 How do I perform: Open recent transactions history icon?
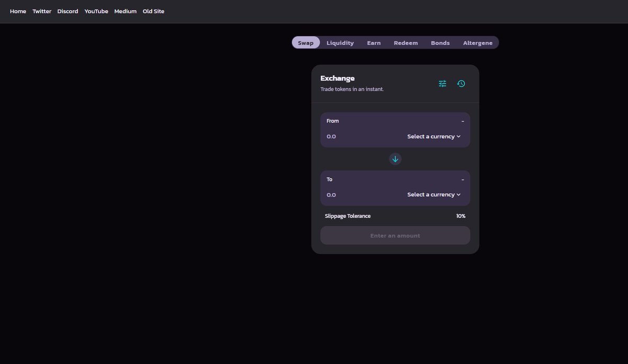(461, 84)
